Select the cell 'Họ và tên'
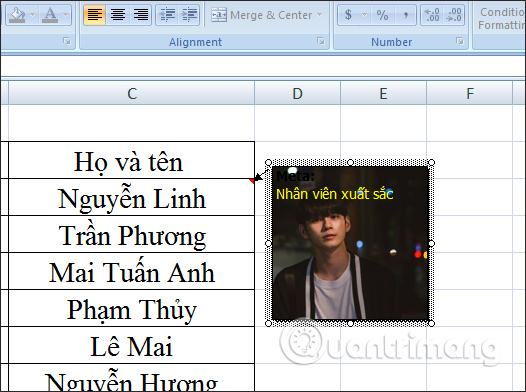Screen dimensions: 526x392 pos(132,160)
